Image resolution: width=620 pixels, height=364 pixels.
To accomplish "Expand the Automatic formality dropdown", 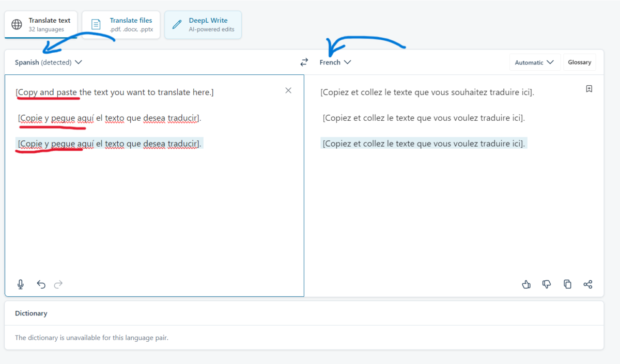I will 534,62.
